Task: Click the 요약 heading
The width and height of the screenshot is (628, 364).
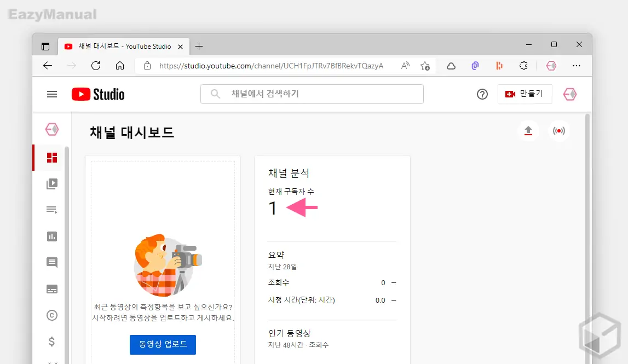Action: (276, 255)
